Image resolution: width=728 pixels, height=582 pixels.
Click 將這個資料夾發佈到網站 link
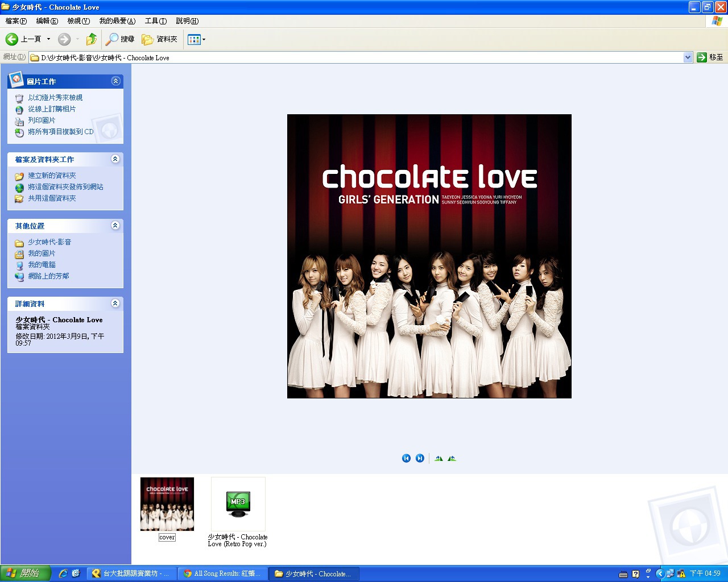tap(65, 187)
